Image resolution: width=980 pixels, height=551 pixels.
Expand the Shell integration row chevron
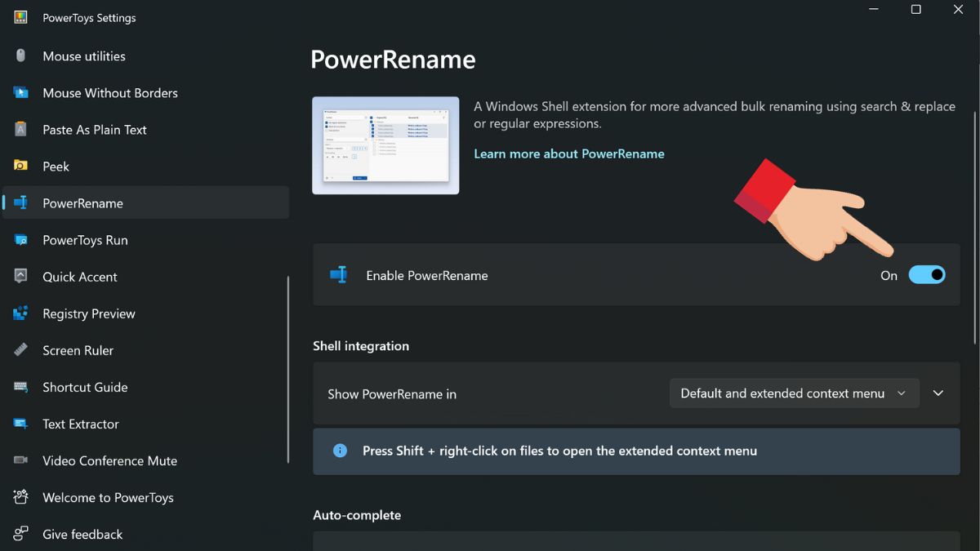coord(938,393)
